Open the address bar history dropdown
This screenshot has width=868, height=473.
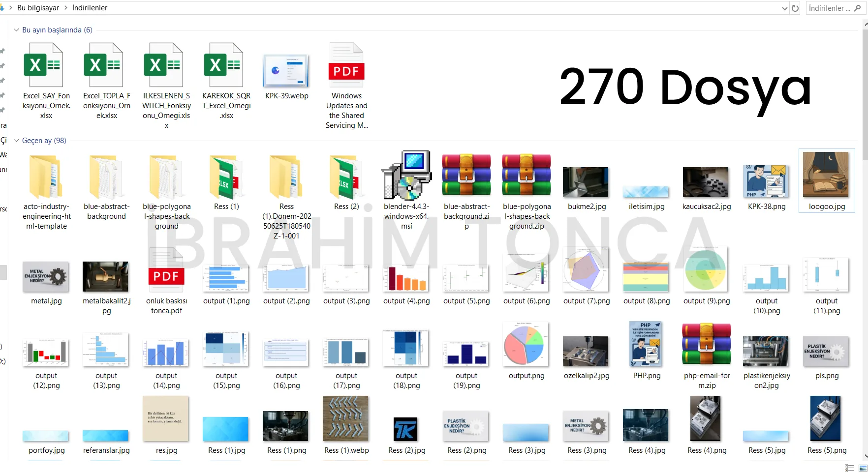(784, 8)
